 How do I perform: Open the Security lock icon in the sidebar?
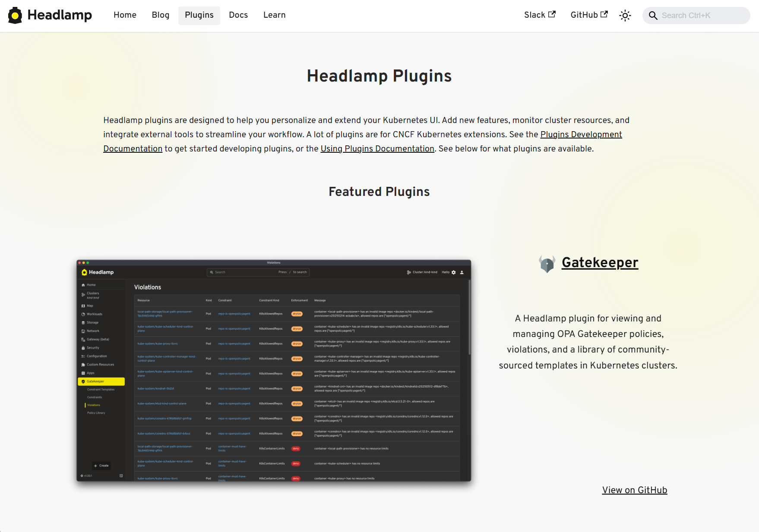tap(84, 348)
